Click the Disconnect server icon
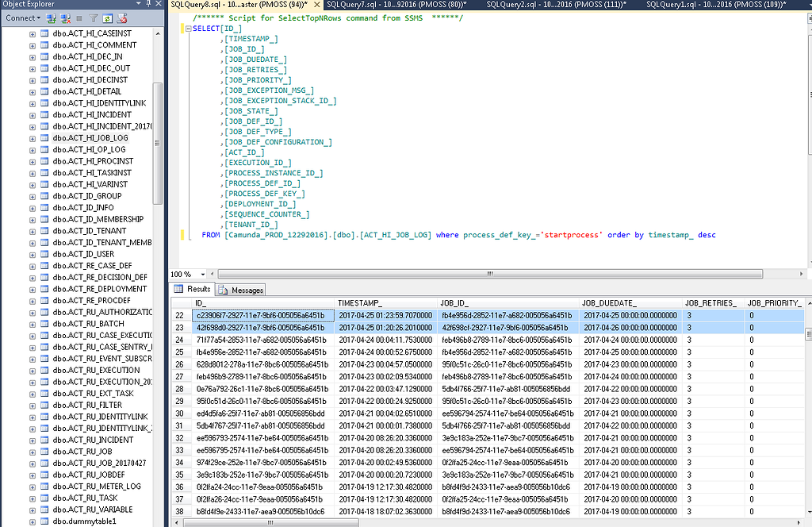The height and width of the screenshot is (527, 812). (x=65, y=18)
